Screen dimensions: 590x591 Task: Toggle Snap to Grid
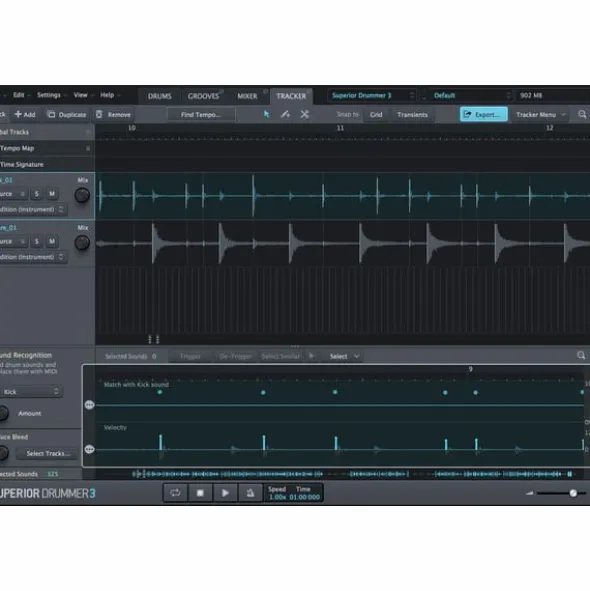376,115
